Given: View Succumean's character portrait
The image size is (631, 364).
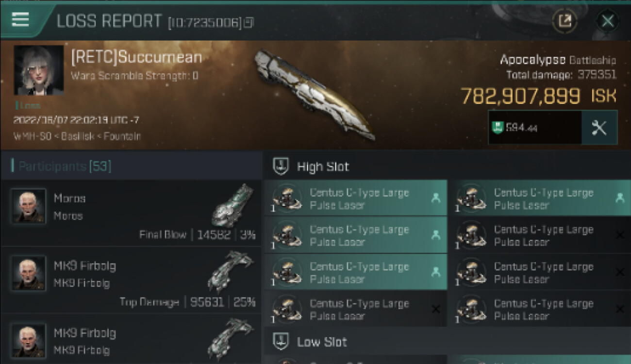Looking at the screenshot, I should [39, 70].
